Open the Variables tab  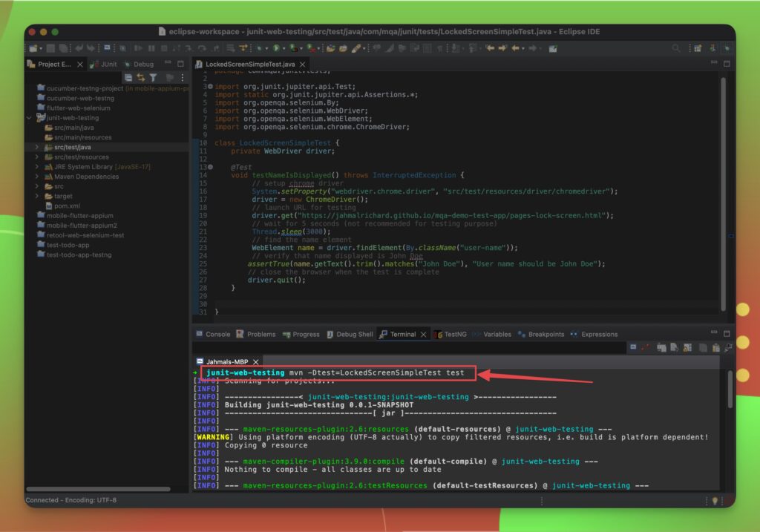[492, 335]
